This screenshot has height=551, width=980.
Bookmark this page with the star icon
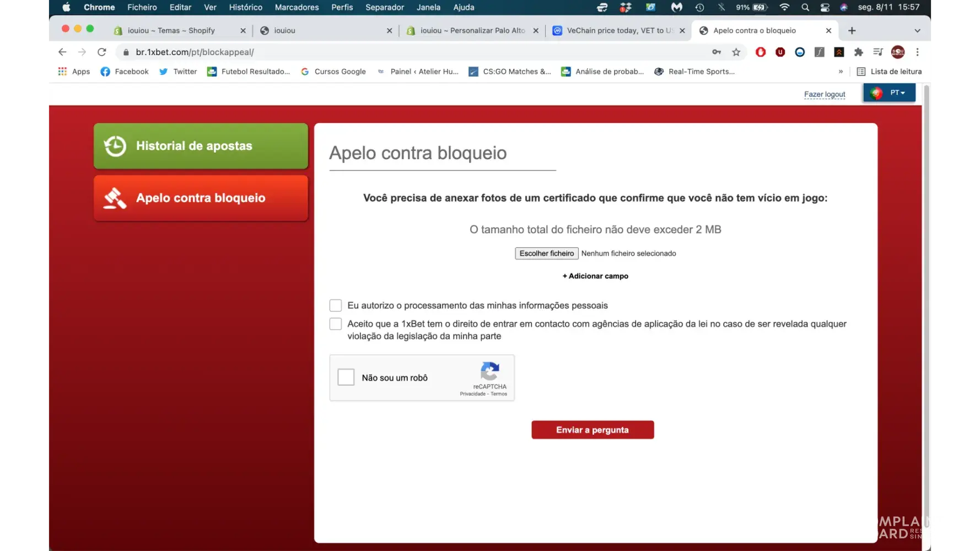click(x=736, y=52)
